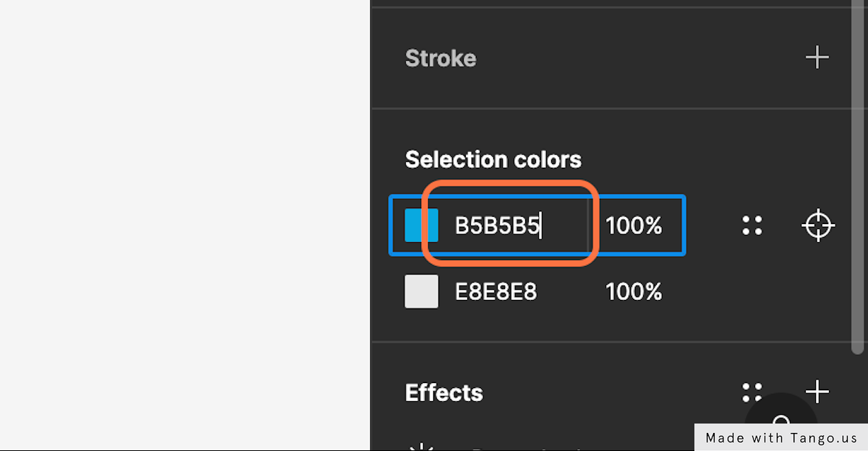
Task: Click empty space right of the E8E8E8 row
Action: tap(759, 292)
